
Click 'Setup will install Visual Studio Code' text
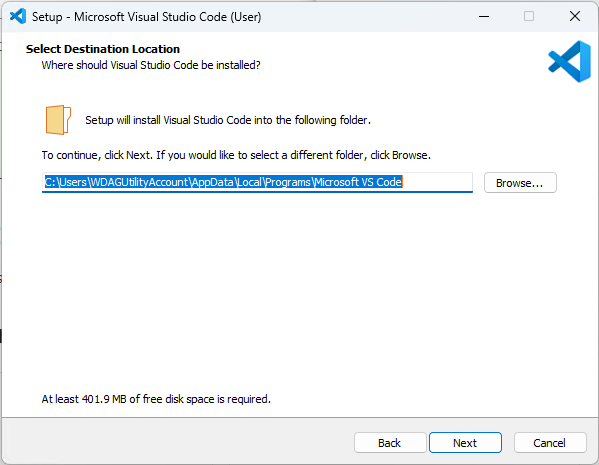228,120
